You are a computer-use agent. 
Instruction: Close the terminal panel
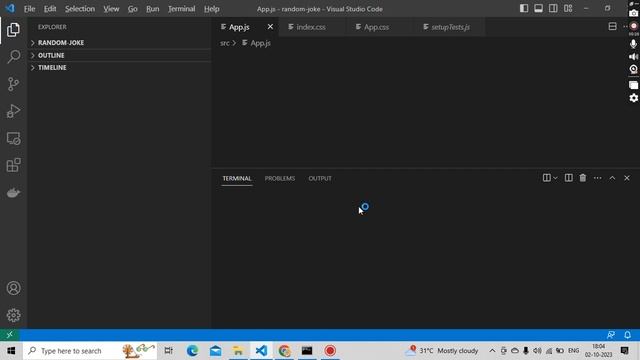pos(627,178)
